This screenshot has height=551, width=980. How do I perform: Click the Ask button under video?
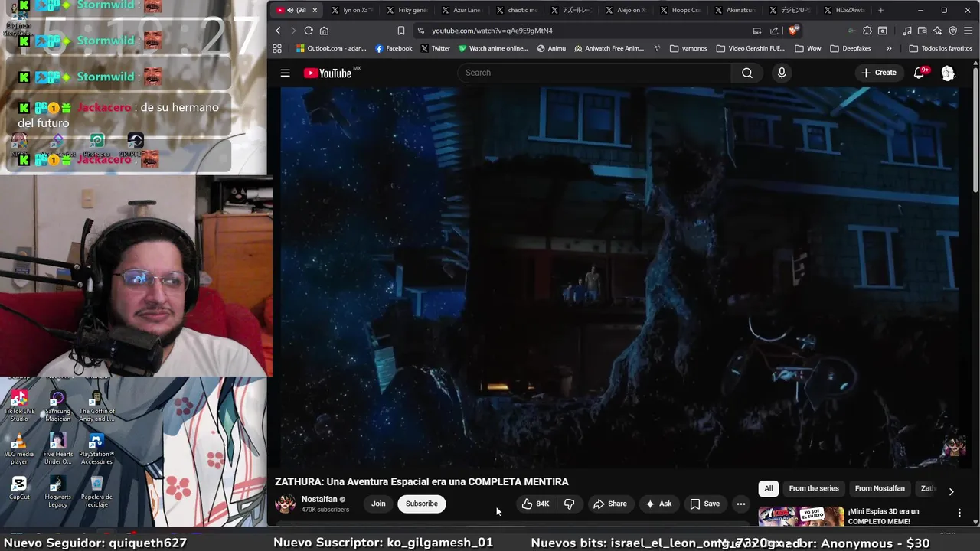[658, 504]
